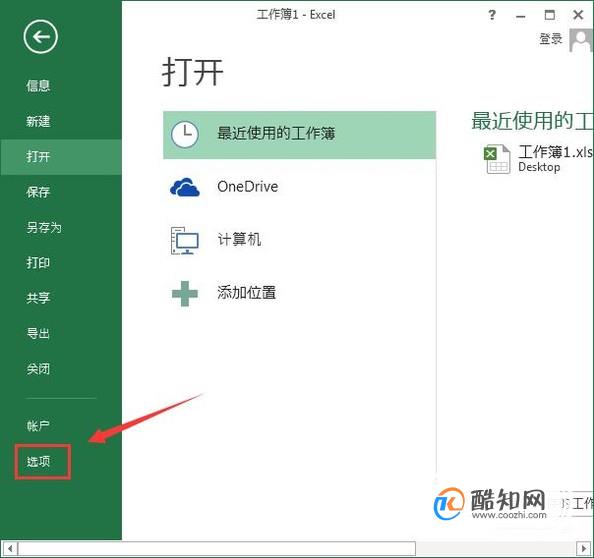Select 新建 in the left menu
The width and height of the screenshot is (594, 558).
[x=38, y=121]
